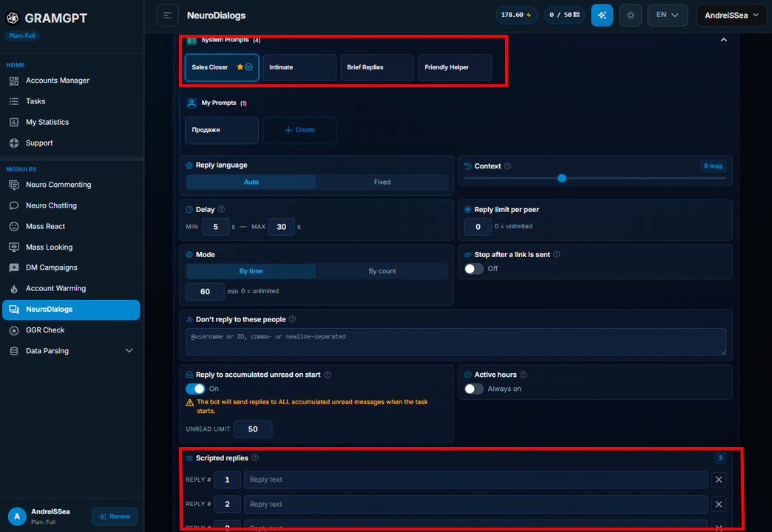The width and height of the screenshot is (772, 532).
Task: Set Reply language to Fixed
Action: (x=382, y=182)
